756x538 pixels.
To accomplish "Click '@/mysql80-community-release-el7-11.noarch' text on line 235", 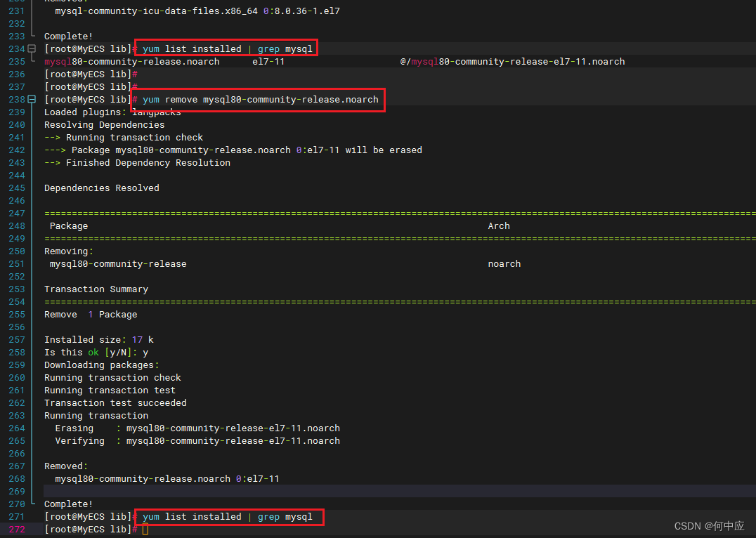I will coord(512,62).
